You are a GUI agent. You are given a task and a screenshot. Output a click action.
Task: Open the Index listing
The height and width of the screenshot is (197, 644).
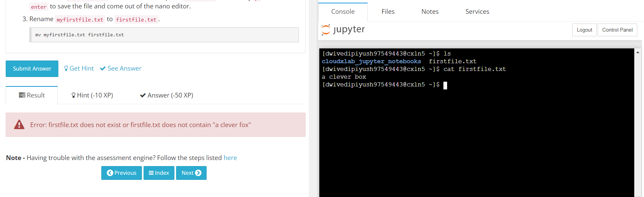coord(159,173)
